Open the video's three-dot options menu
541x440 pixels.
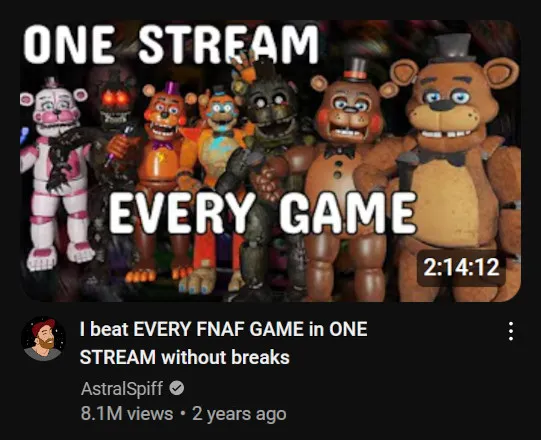click(511, 331)
